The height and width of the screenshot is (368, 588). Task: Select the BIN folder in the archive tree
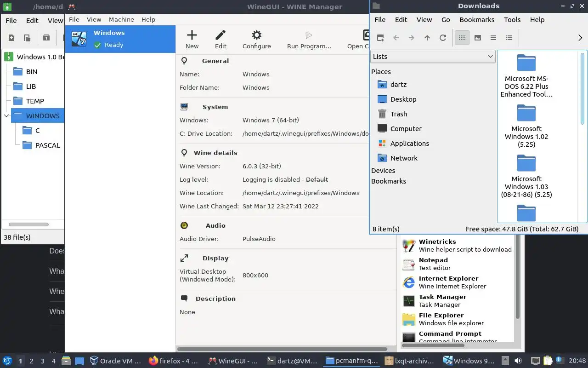pyautogui.click(x=32, y=71)
